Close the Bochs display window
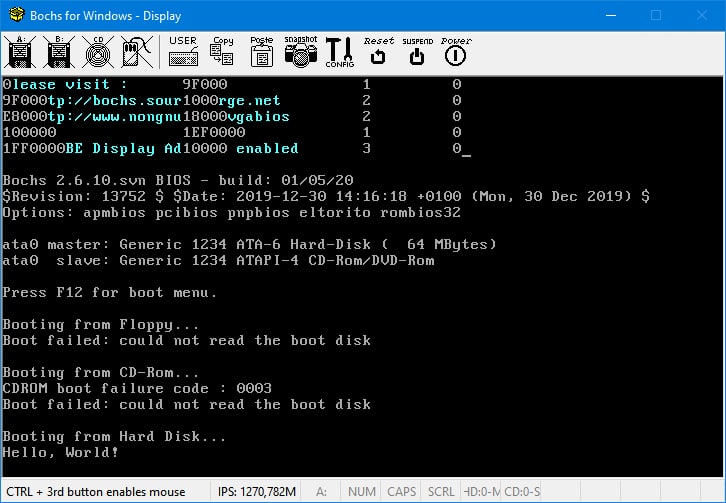726x503 pixels. coord(702,15)
